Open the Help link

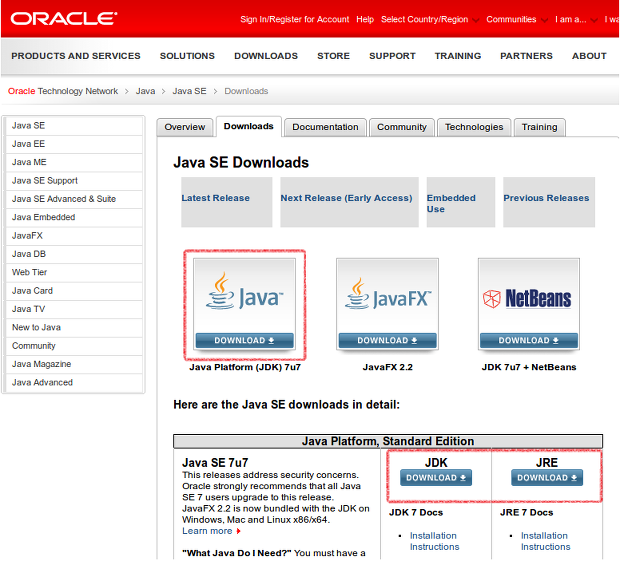[365, 19]
